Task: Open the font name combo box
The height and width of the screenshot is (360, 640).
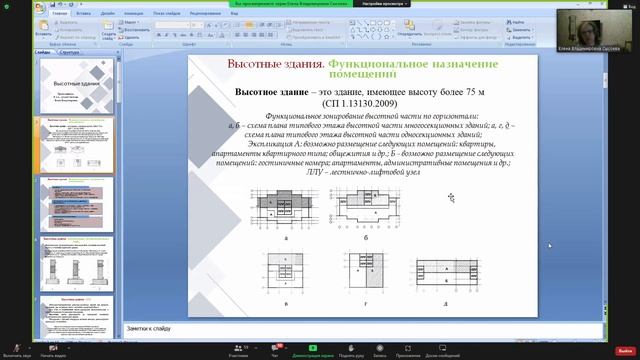Action: click(x=172, y=25)
